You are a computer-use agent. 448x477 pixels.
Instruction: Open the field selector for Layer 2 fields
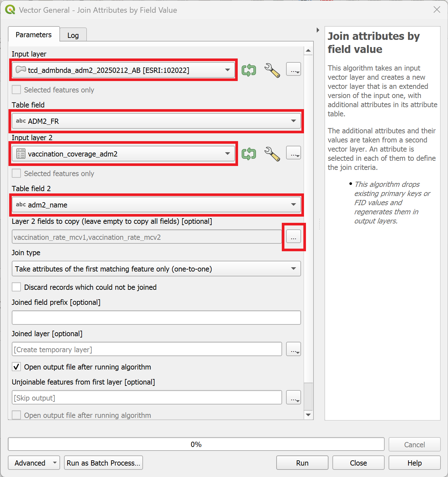coord(293,237)
